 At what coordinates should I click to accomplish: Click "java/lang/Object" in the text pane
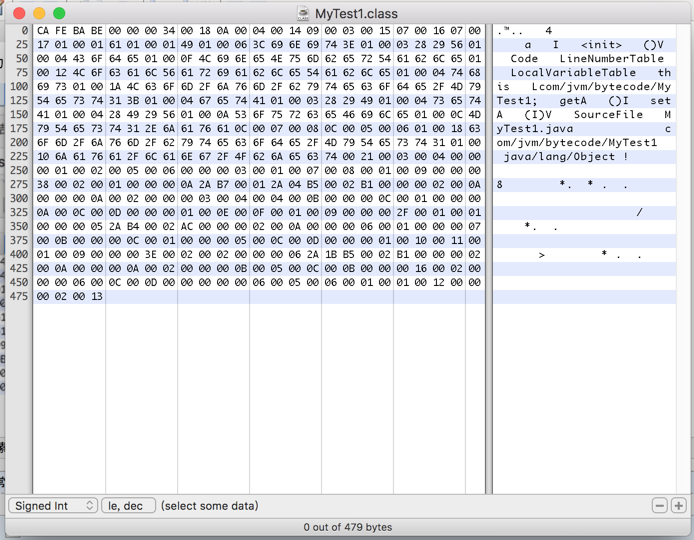[x=559, y=156]
